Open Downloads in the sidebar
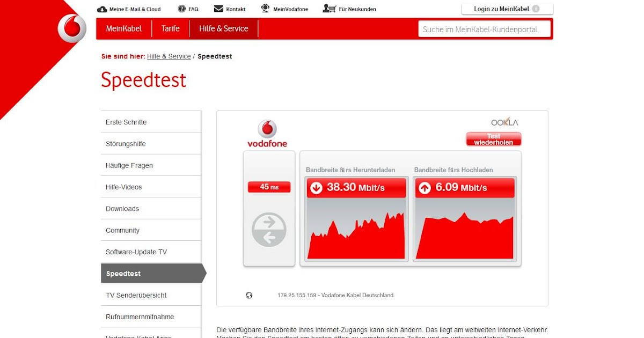This screenshot has width=644, height=338. click(151, 209)
